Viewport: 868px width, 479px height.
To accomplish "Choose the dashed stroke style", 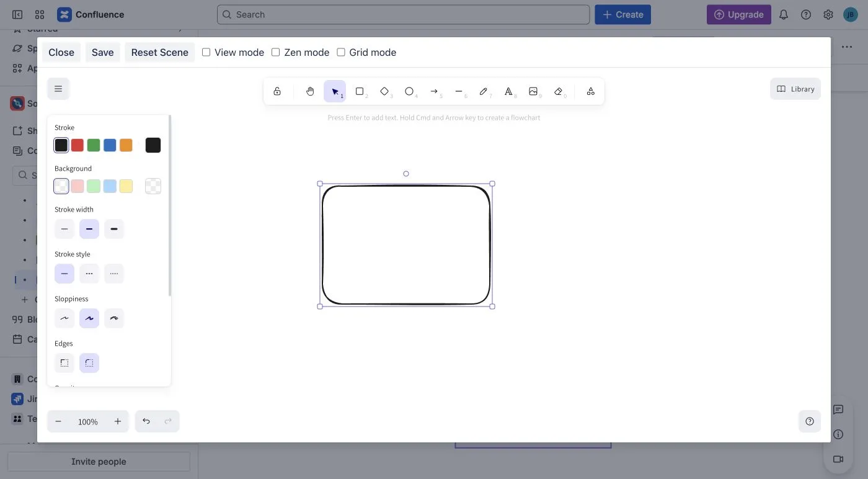I will 89,274.
